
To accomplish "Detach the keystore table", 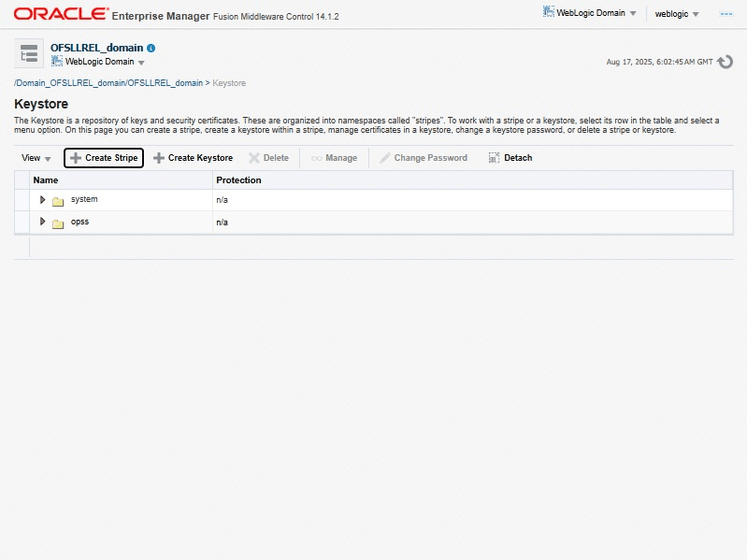I will pyautogui.click(x=510, y=158).
